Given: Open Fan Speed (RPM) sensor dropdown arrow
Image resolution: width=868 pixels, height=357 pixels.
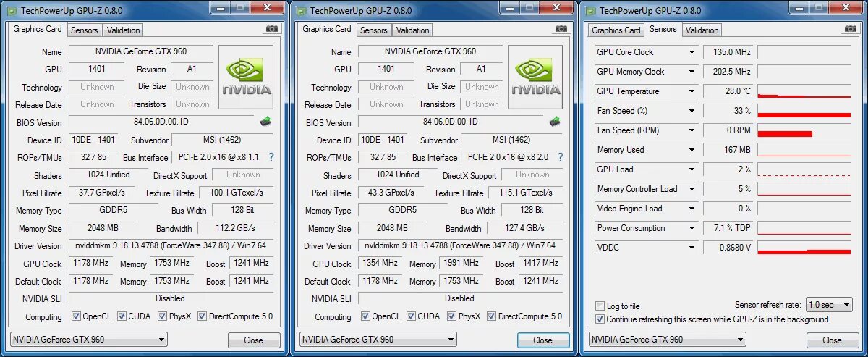Looking at the screenshot, I should [x=692, y=130].
